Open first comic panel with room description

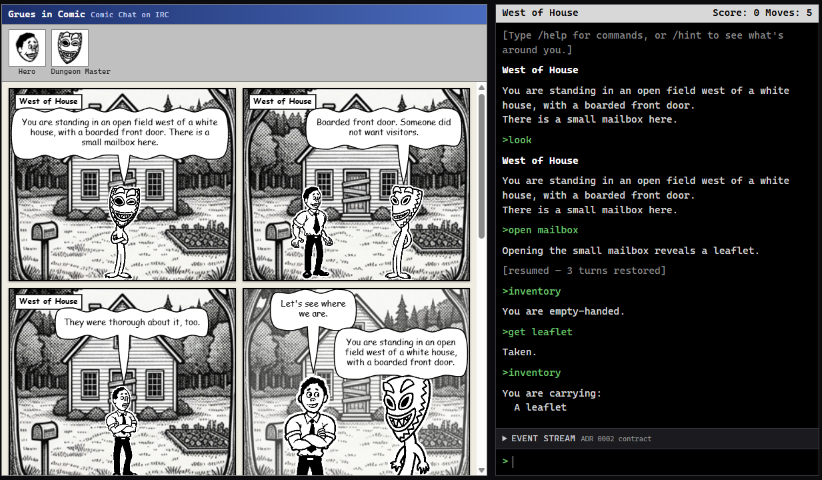122,184
